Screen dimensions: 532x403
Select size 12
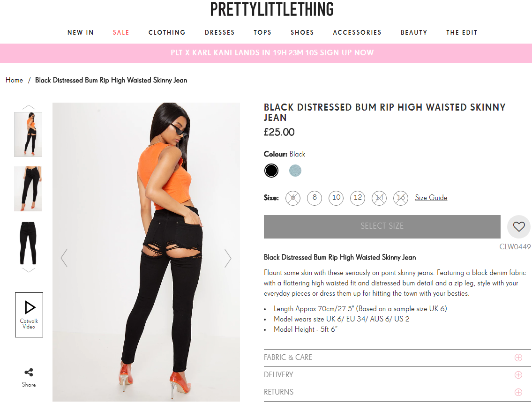click(x=358, y=198)
